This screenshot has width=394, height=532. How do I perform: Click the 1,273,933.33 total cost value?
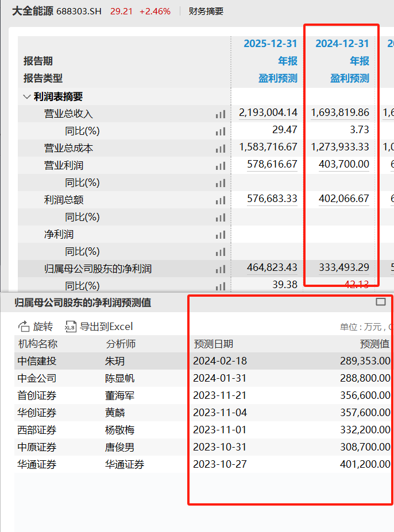(340, 147)
